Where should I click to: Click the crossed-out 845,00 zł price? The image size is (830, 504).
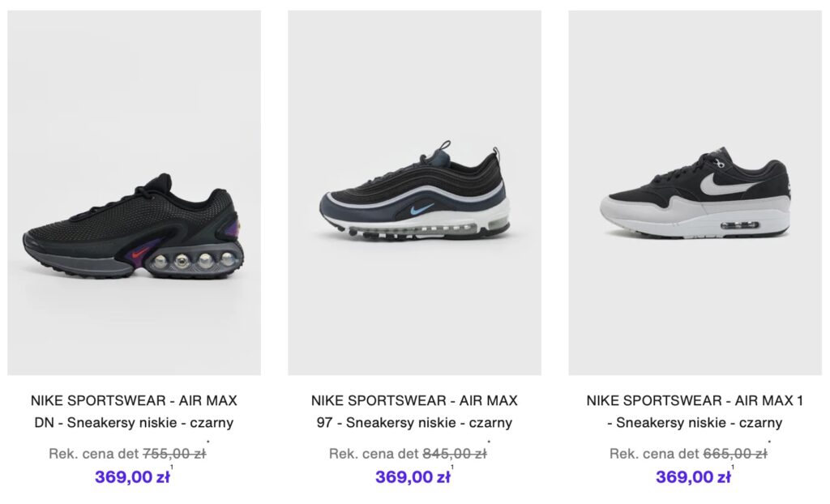(x=455, y=454)
